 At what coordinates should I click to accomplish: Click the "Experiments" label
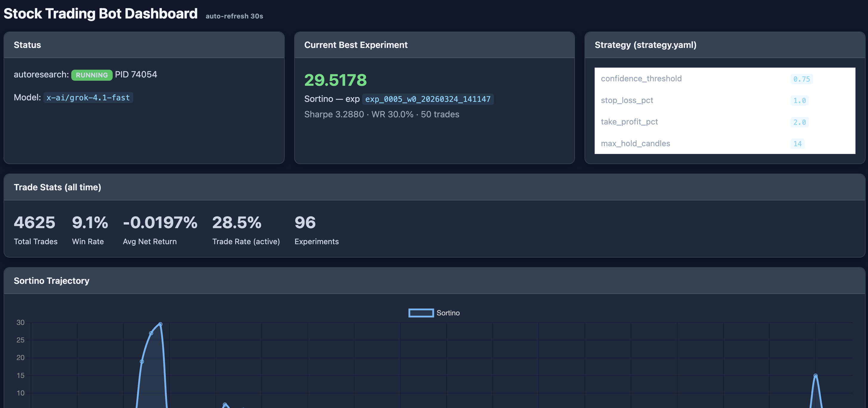(x=316, y=241)
